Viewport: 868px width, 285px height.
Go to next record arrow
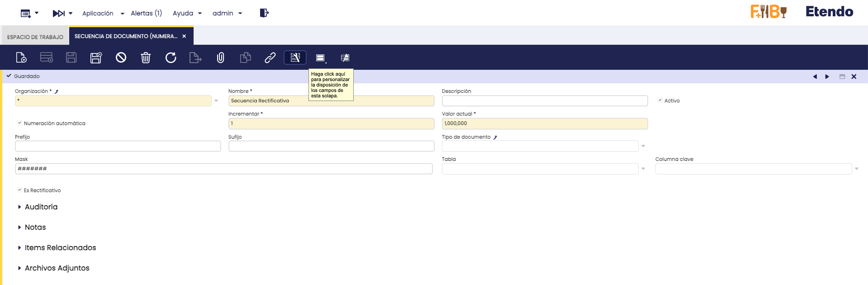click(x=827, y=77)
